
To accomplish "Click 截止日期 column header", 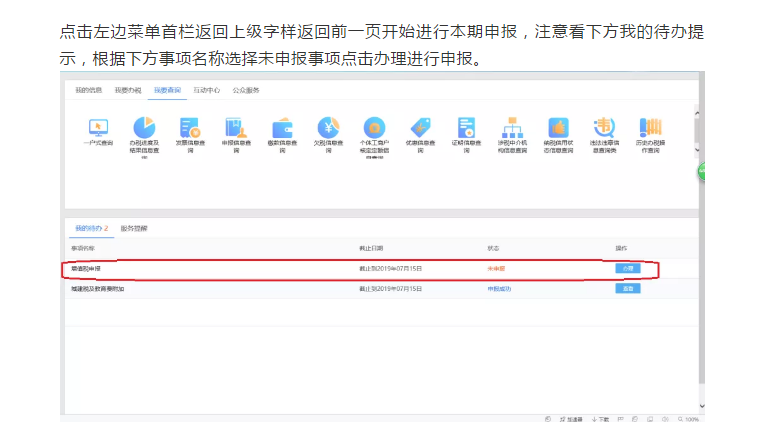I will (x=371, y=248).
